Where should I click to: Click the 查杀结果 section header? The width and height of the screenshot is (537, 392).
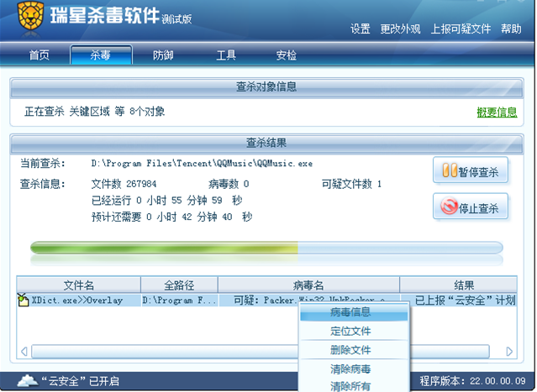click(x=266, y=143)
